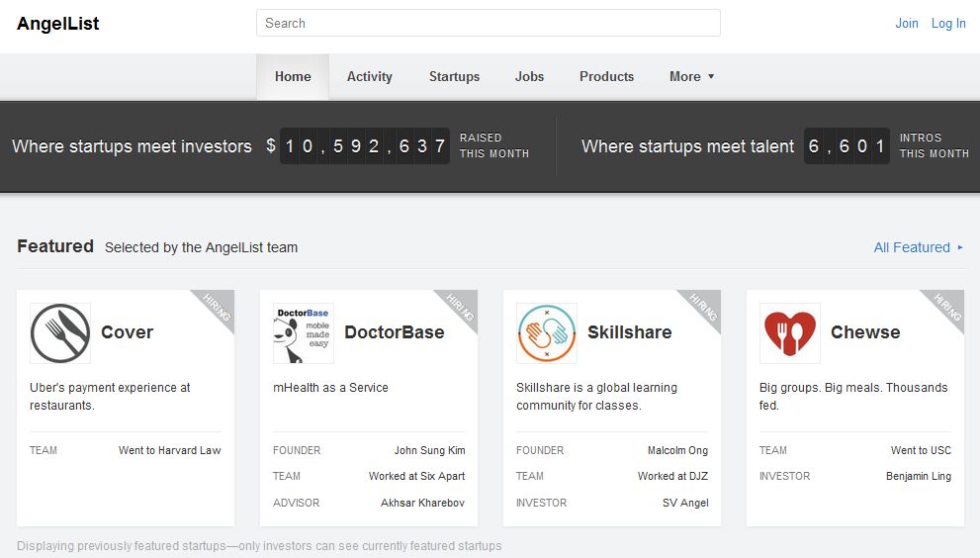The height and width of the screenshot is (558, 980).
Task: Click 'Big groups. Big meals.' description
Action: 853,396
